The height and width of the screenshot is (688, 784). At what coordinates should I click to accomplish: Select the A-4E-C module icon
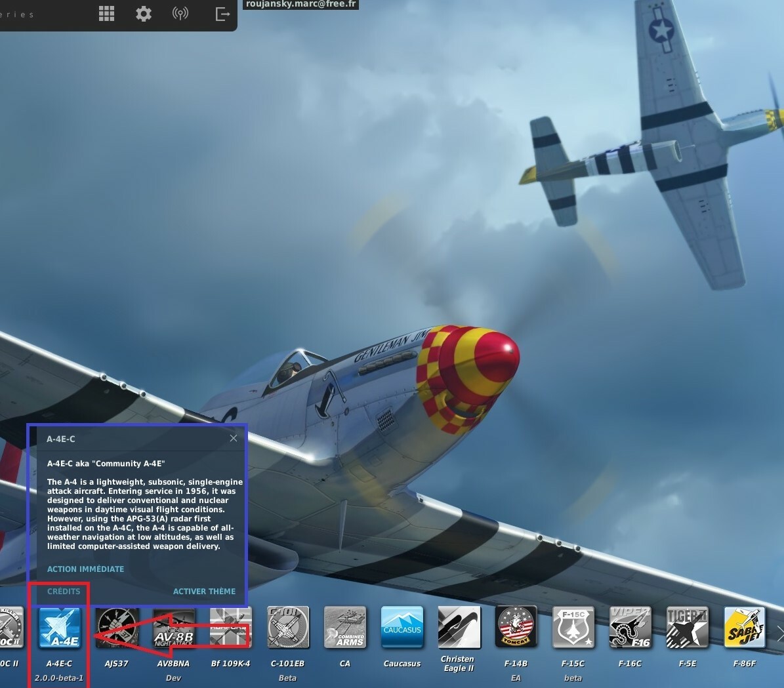click(x=60, y=627)
